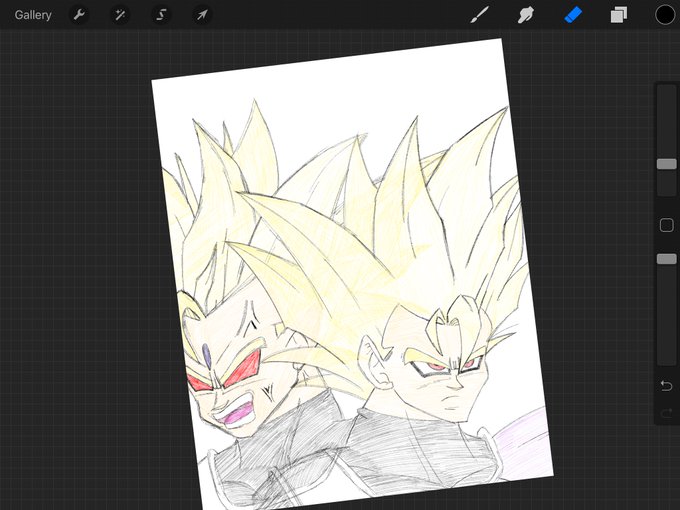Tap the square modify button in sidebar

[x=667, y=225]
